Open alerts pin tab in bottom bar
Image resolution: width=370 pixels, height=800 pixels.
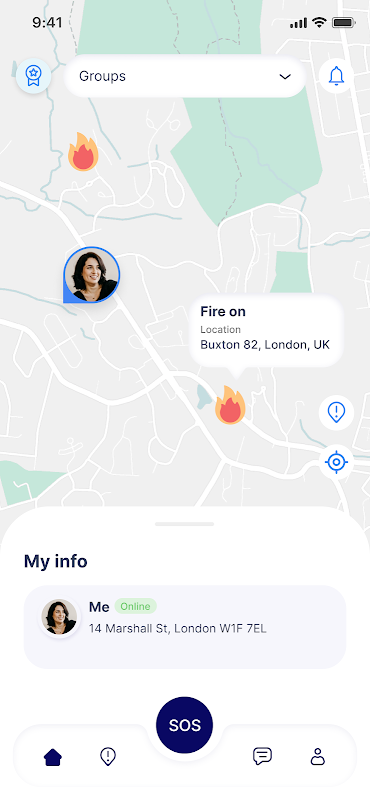click(x=108, y=756)
